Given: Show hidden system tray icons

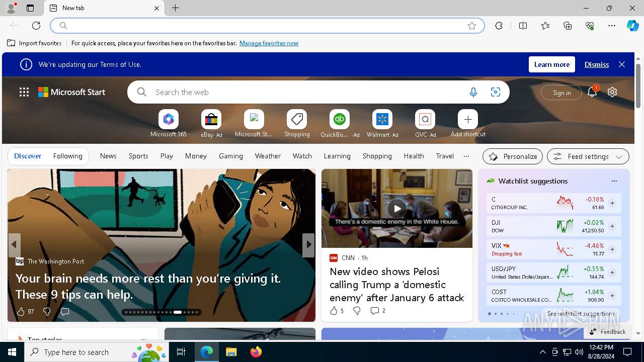Looking at the screenshot, I should click(x=542, y=352).
